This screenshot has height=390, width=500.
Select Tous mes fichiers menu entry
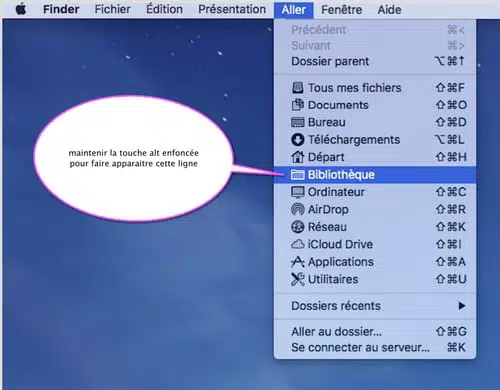(375, 88)
